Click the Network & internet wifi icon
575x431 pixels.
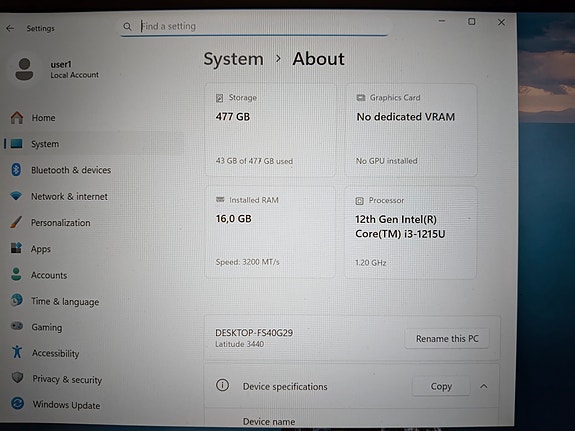pos(16,196)
